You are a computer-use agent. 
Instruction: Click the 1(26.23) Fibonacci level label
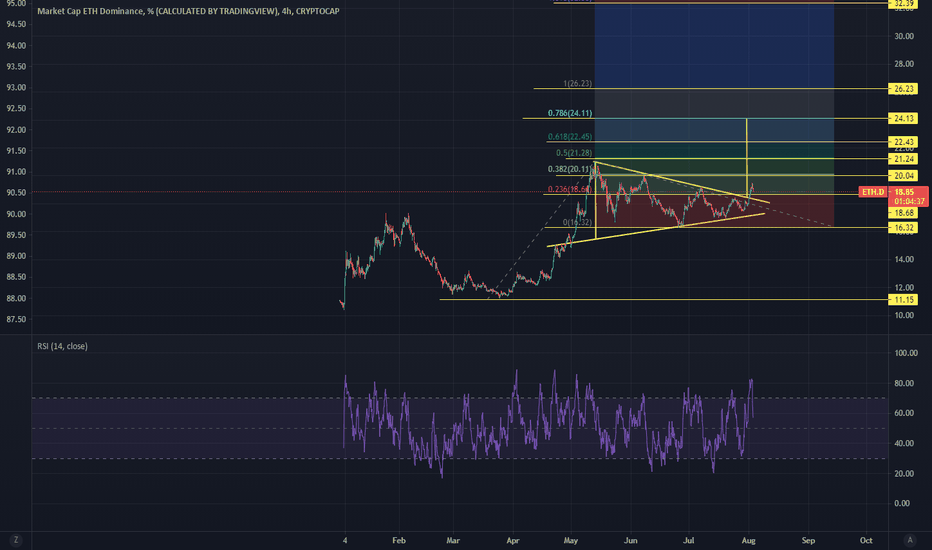[x=577, y=83]
